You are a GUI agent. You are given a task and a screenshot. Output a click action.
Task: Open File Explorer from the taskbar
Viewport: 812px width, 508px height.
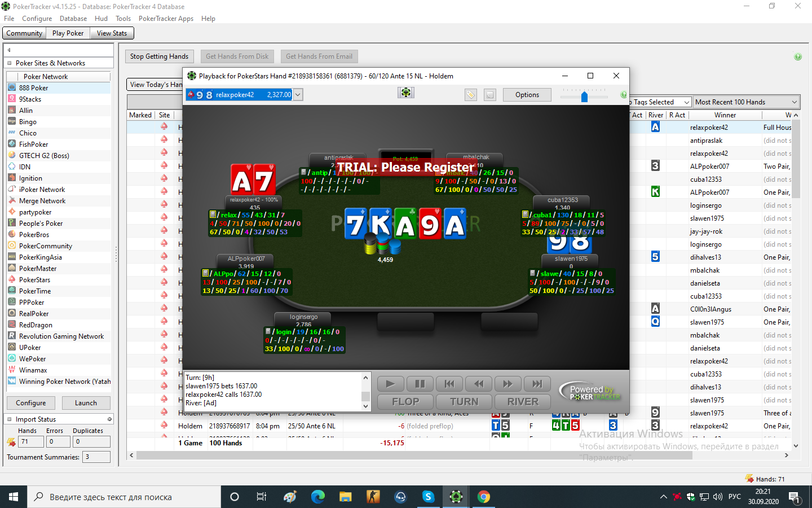[x=345, y=497]
